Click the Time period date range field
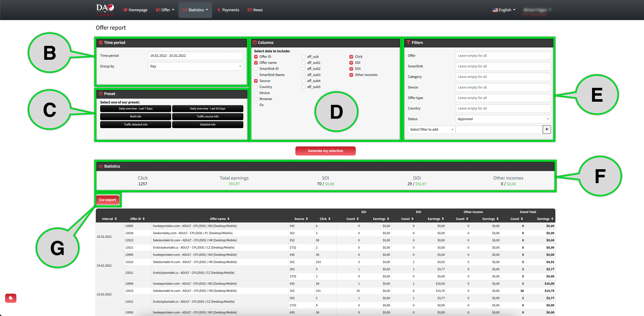644x316 pixels. pyautogui.click(x=195, y=56)
